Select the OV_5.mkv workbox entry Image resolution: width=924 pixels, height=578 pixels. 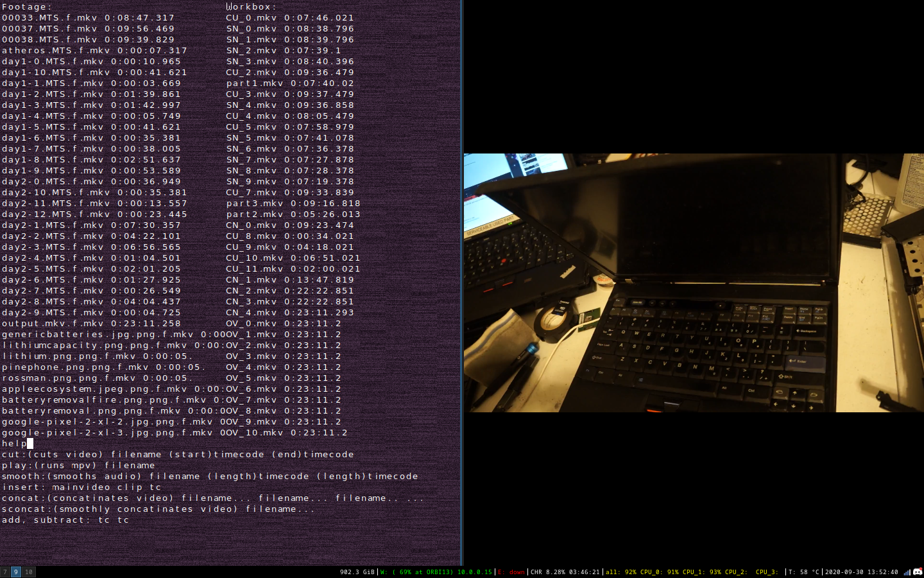(x=284, y=378)
